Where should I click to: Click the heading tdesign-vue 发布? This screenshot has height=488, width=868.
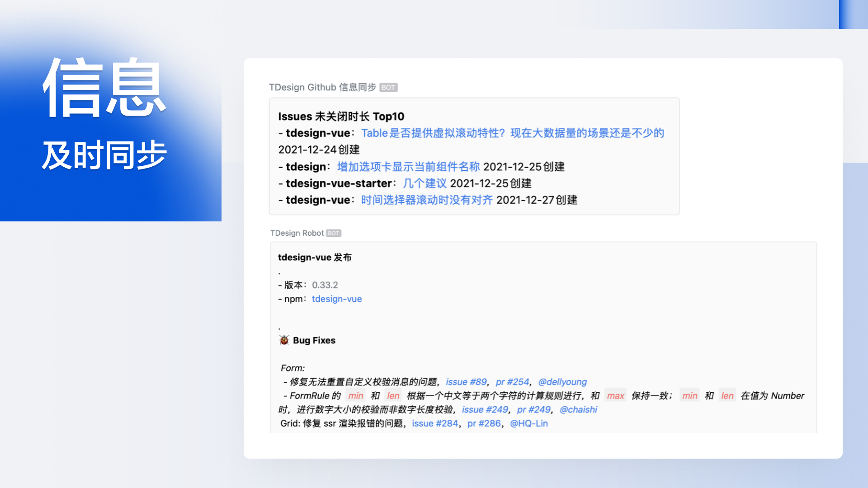coord(315,257)
